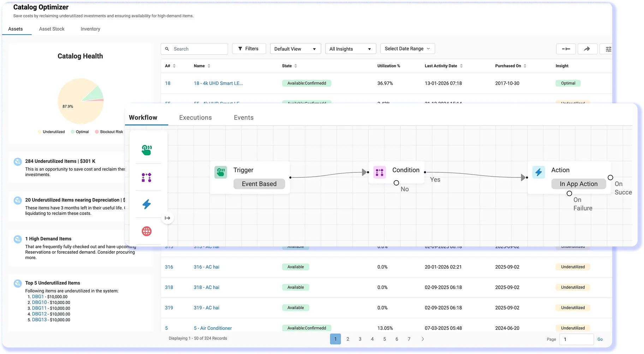Click the search magnifier icon
644x354 pixels.
(x=167, y=49)
